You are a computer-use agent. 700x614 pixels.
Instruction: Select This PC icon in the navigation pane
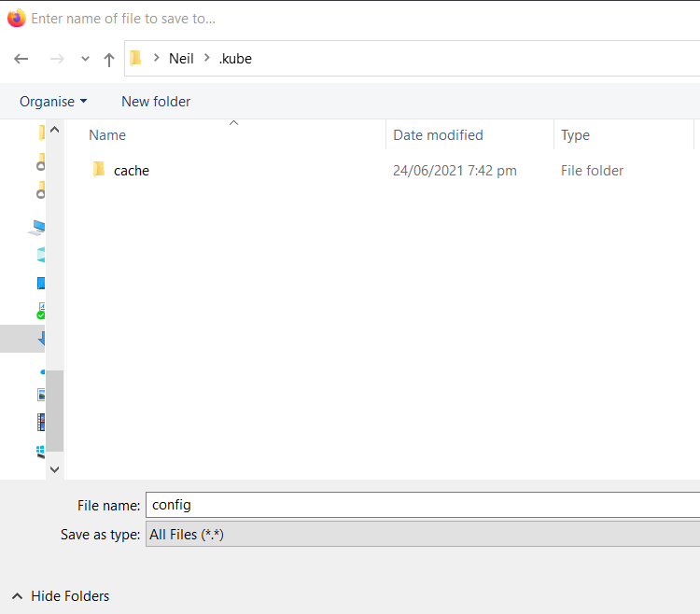[x=37, y=228]
